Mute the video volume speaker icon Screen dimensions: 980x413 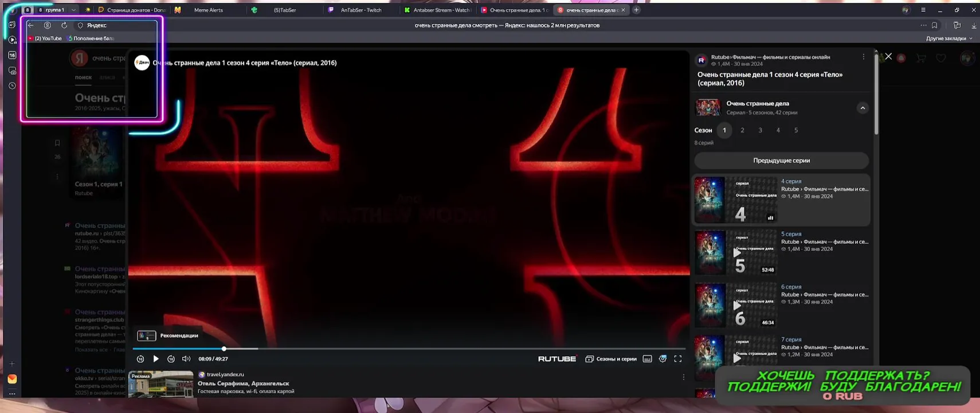point(186,359)
